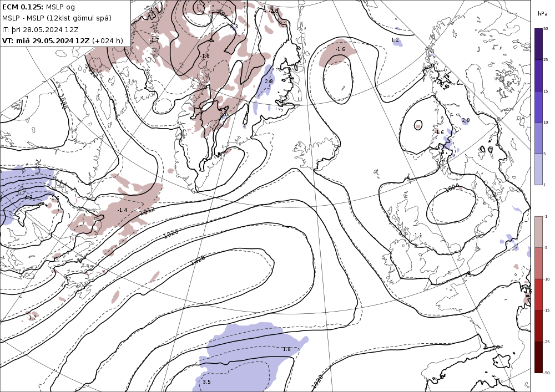Select the purple legend swatch between 15 and 25
555x392 pixels.
click(538, 75)
